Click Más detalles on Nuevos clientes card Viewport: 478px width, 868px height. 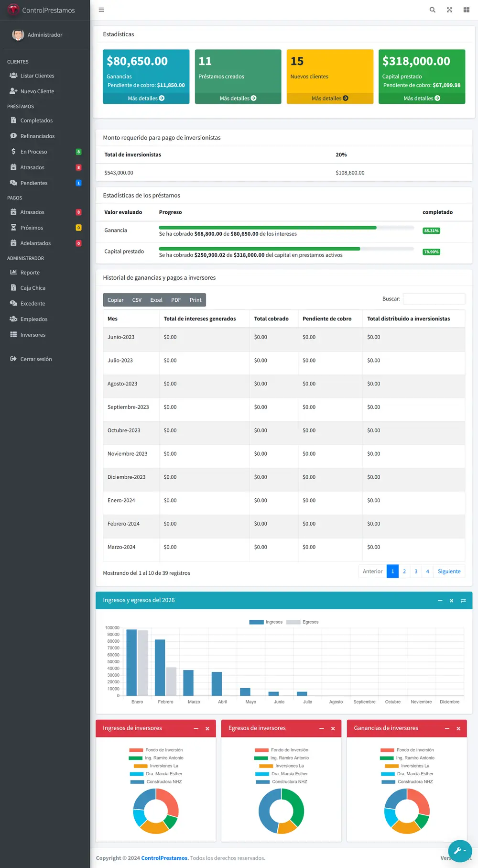click(330, 98)
